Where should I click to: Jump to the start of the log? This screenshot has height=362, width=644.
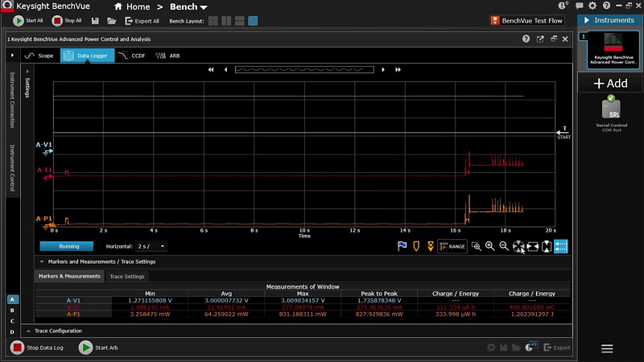(x=211, y=70)
